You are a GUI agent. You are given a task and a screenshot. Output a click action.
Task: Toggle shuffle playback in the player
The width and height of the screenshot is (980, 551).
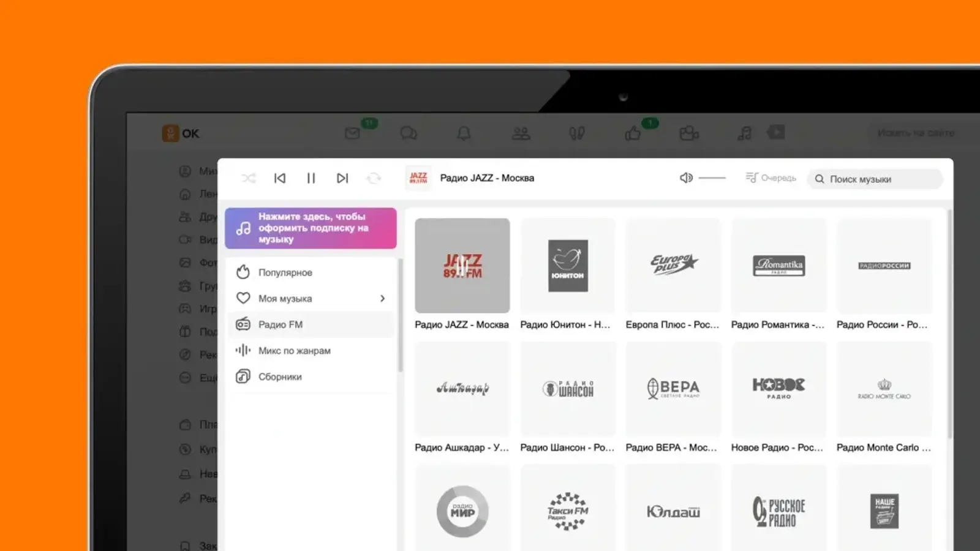[x=249, y=178]
